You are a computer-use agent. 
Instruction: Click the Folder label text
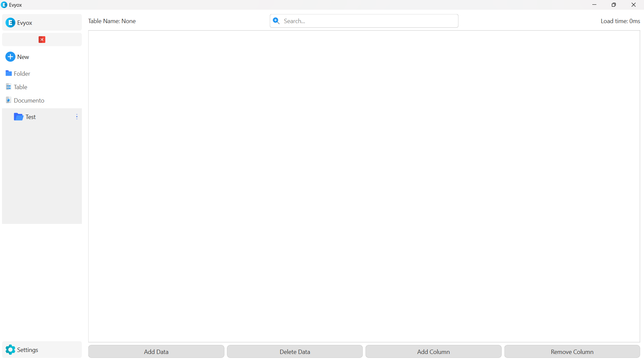click(22, 73)
